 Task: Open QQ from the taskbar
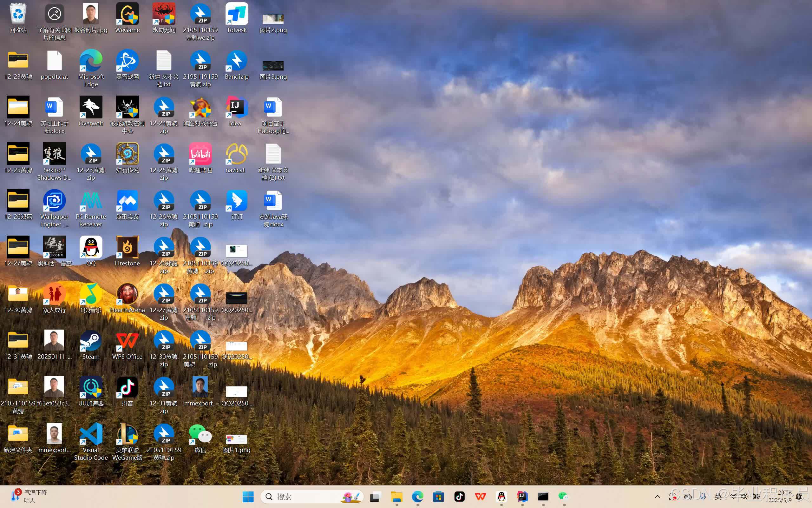(x=501, y=497)
